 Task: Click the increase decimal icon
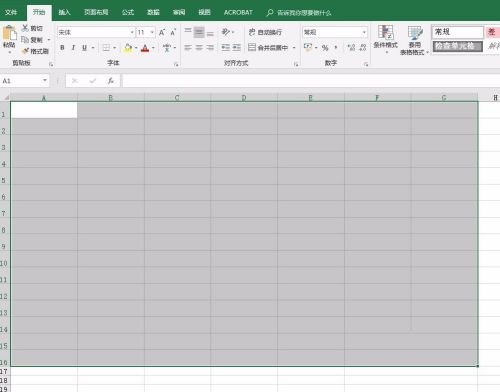351,48
